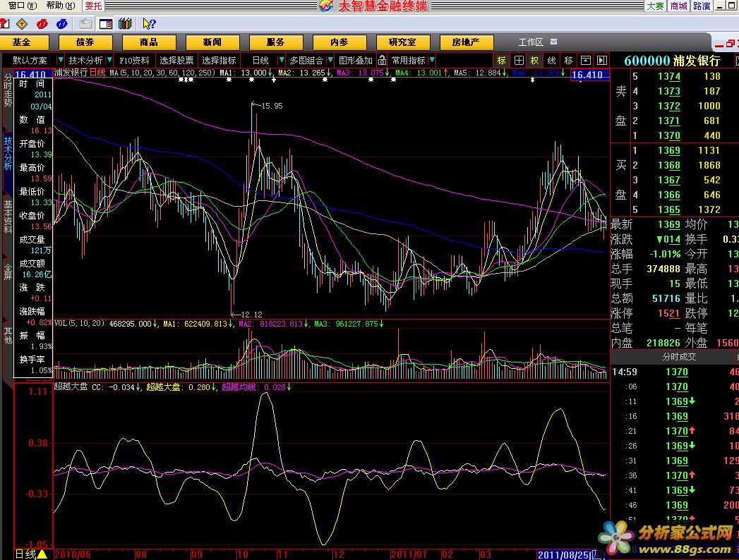
Task: Toggle the 标 chart marker button
Action: point(501,60)
